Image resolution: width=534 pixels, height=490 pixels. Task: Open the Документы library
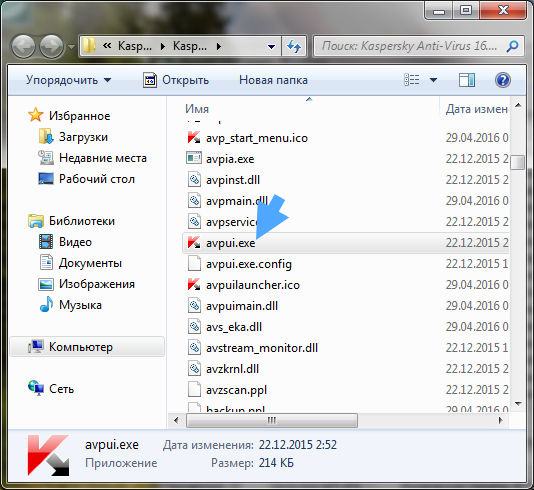tap(80, 263)
